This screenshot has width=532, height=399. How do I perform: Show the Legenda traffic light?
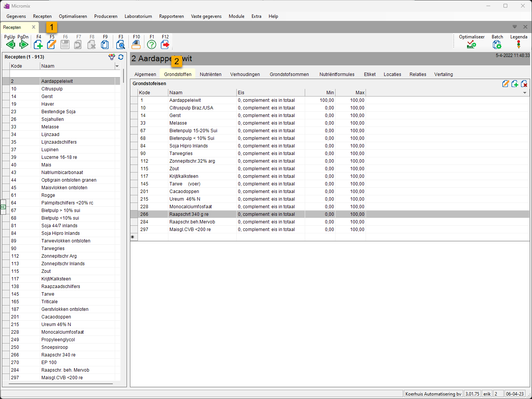[519, 45]
